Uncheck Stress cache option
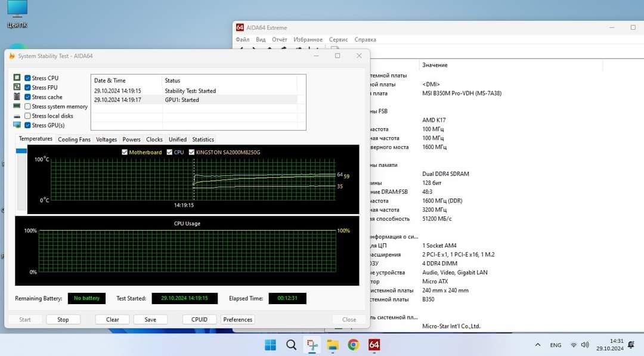 click(27, 97)
